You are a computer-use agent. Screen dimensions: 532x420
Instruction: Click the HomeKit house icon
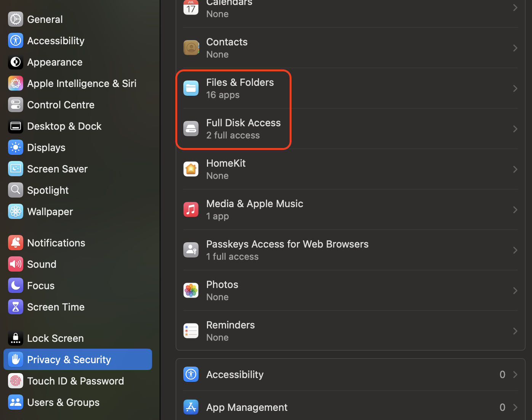pyautogui.click(x=191, y=169)
